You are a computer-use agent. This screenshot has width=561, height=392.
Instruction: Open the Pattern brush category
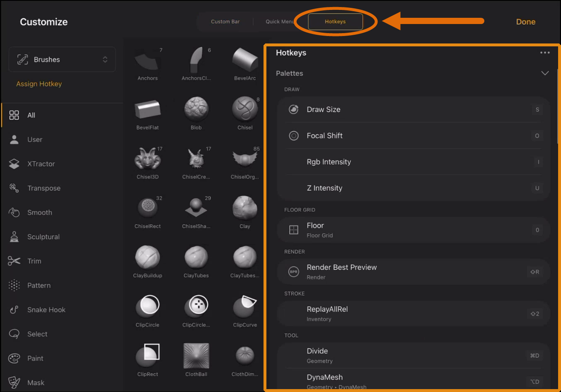pyautogui.click(x=62, y=286)
